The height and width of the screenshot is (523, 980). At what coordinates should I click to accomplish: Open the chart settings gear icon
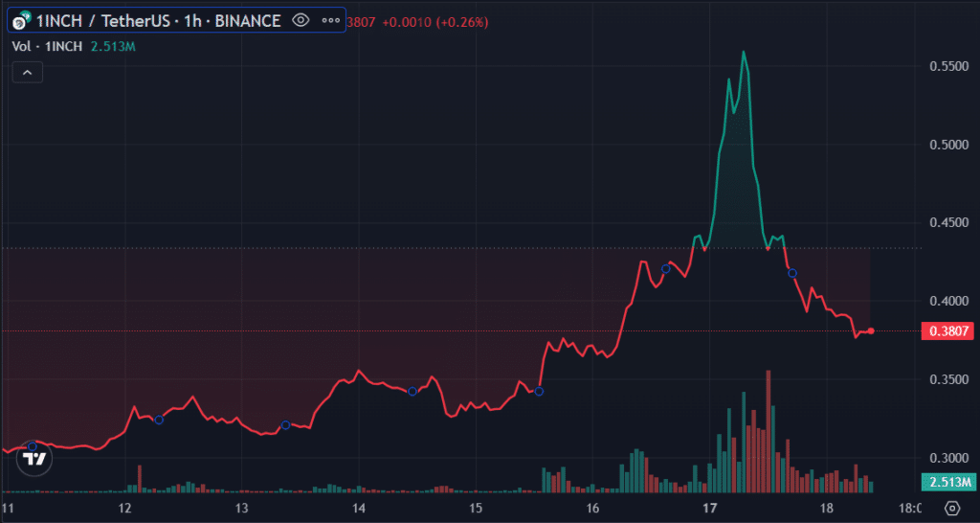click(952, 508)
